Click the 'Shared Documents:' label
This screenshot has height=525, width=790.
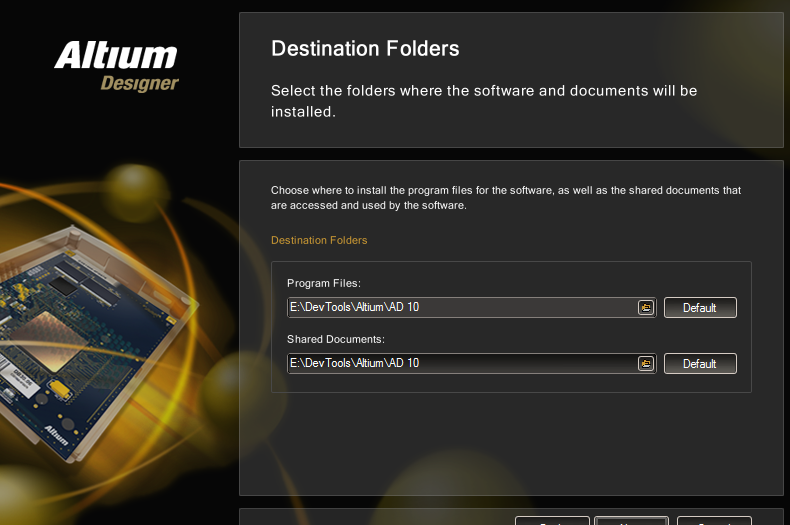[x=336, y=339]
